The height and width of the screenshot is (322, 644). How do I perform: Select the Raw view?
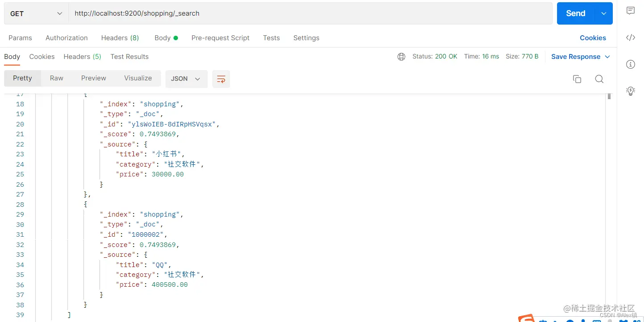tap(57, 78)
